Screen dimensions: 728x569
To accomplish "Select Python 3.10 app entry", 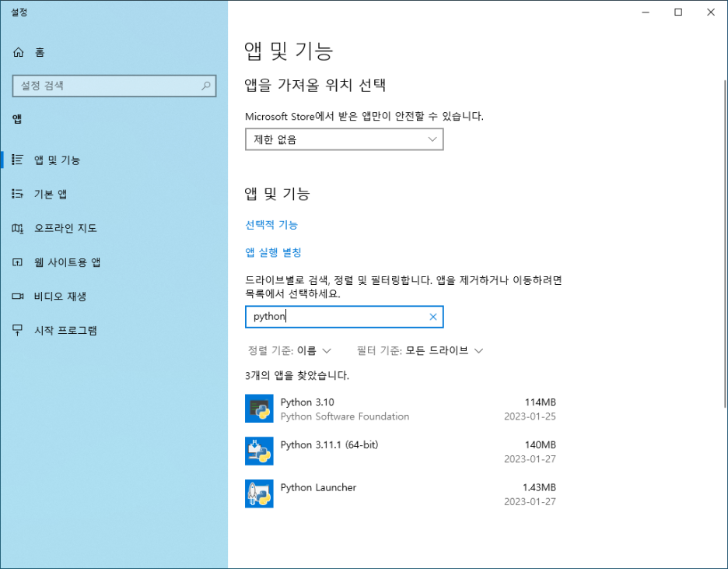I will (x=401, y=409).
